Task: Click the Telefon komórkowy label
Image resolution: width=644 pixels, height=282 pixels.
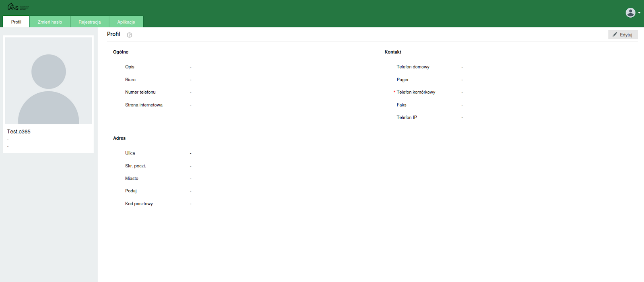Action: [416, 92]
